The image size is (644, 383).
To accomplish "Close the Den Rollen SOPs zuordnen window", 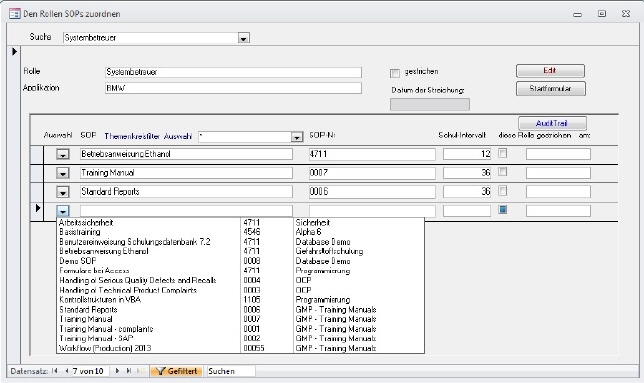I will [x=626, y=14].
